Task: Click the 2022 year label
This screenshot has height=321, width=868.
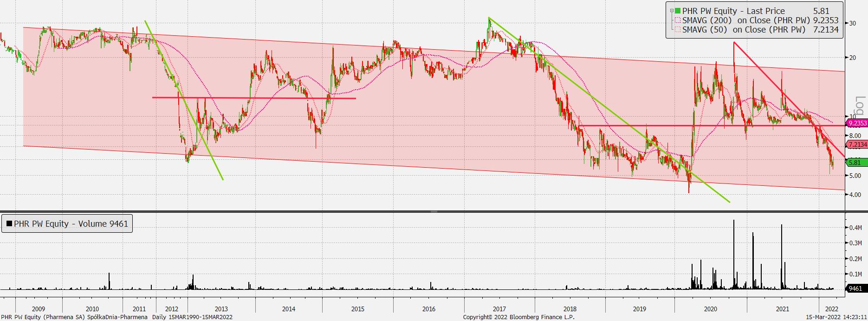Action: coord(831,309)
